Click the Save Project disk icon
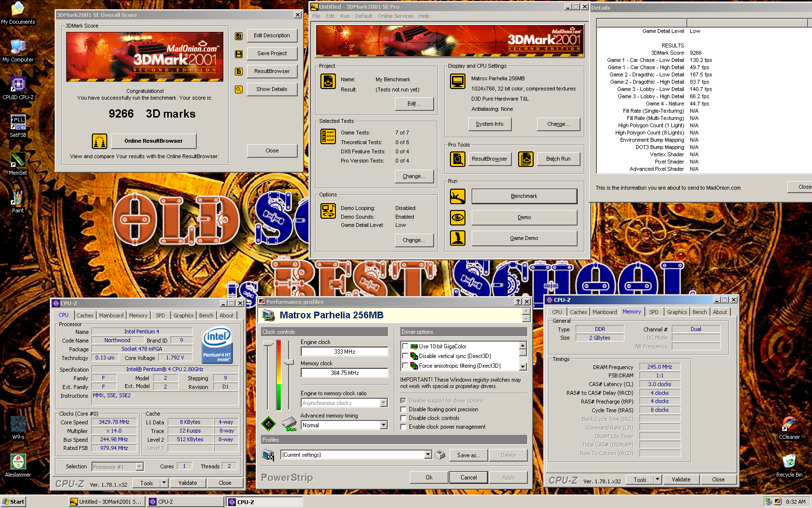 [x=238, y=54]
